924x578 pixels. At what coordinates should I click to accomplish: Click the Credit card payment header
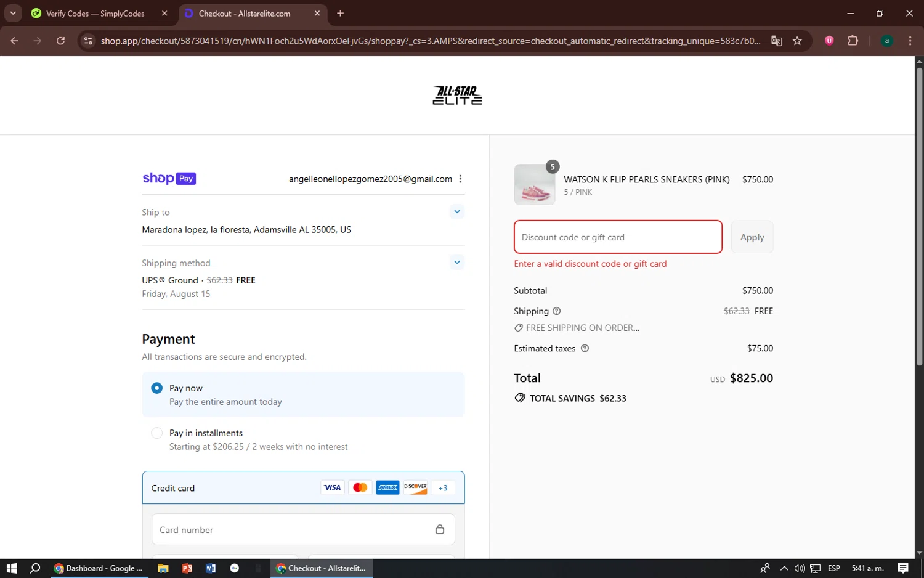tap(303, 487)
